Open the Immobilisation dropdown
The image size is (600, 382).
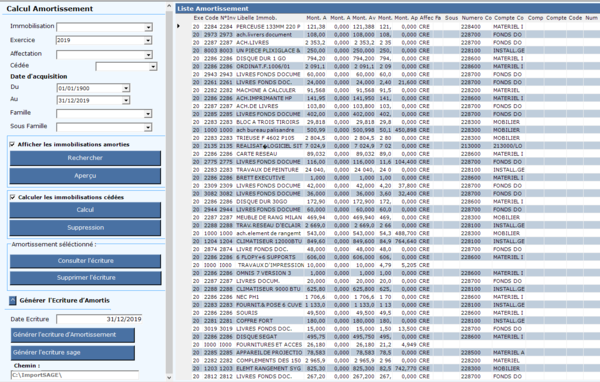pyautogui.click(x=148, y=27)
